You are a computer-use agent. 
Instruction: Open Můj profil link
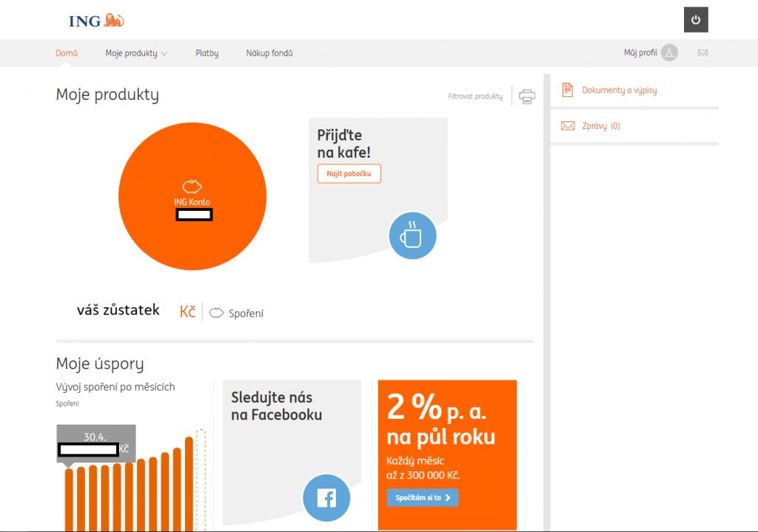click(x=640, y=53)
